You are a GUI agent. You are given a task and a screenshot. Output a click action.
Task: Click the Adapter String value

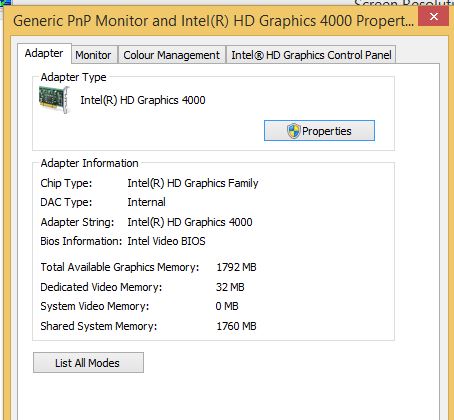point(190,222)
